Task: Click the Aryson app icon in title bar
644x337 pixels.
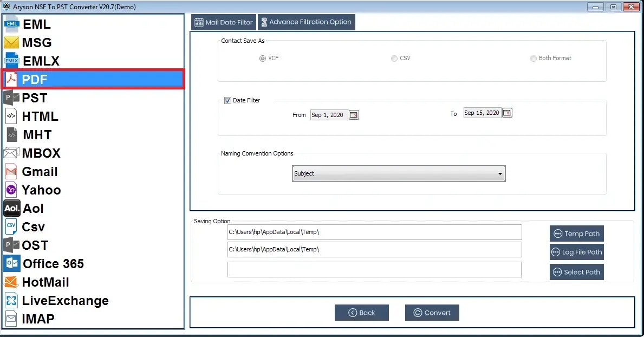Action: point(6,7)
